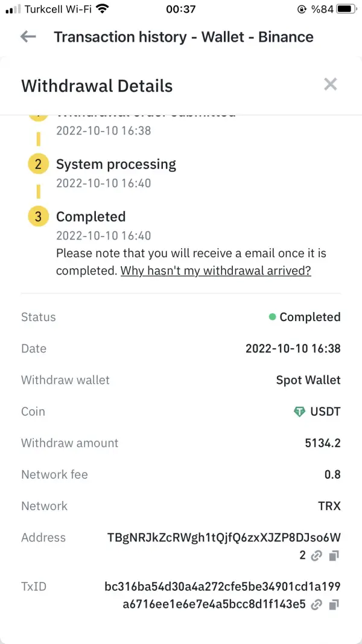Tap the green Completed status dot
Screen dimensions: 362x644
point(273,317)
